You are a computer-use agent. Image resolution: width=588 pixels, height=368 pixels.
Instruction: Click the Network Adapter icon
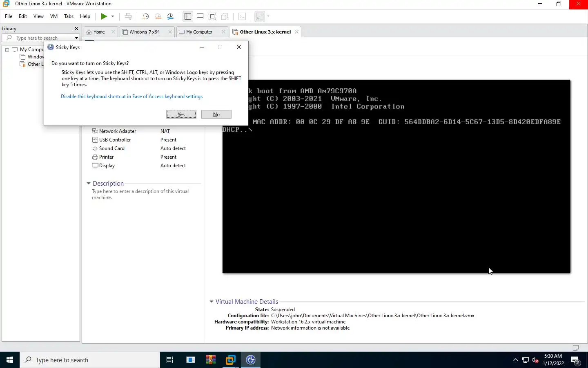tap(95, 131)
